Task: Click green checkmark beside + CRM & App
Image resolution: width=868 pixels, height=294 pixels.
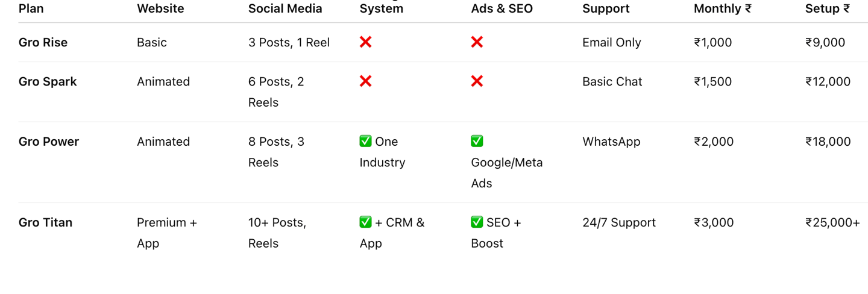Action: [365, 222]
